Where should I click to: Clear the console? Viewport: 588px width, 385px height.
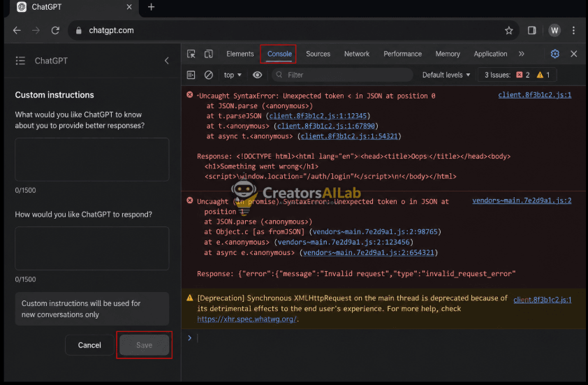pyautogui.click(x=209, y=75)
